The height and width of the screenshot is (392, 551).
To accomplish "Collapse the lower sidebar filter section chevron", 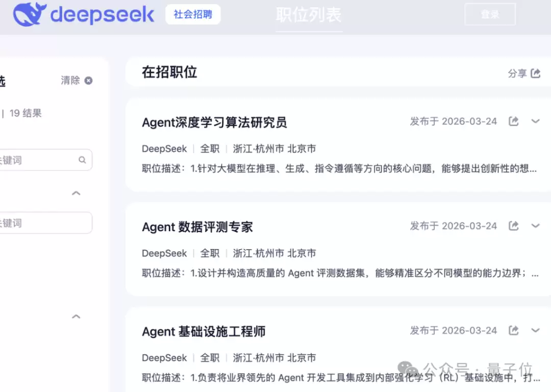I will [x=76, y=316].
